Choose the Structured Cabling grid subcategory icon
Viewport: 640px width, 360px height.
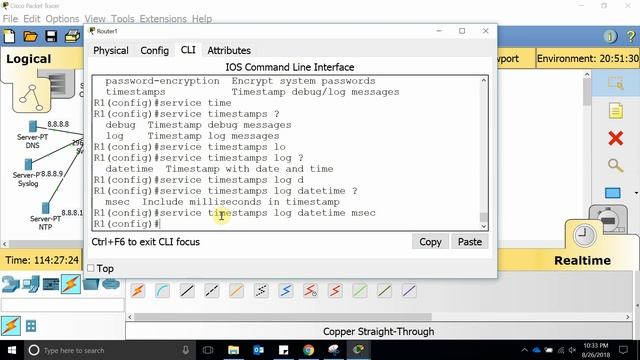click(31, 326)
